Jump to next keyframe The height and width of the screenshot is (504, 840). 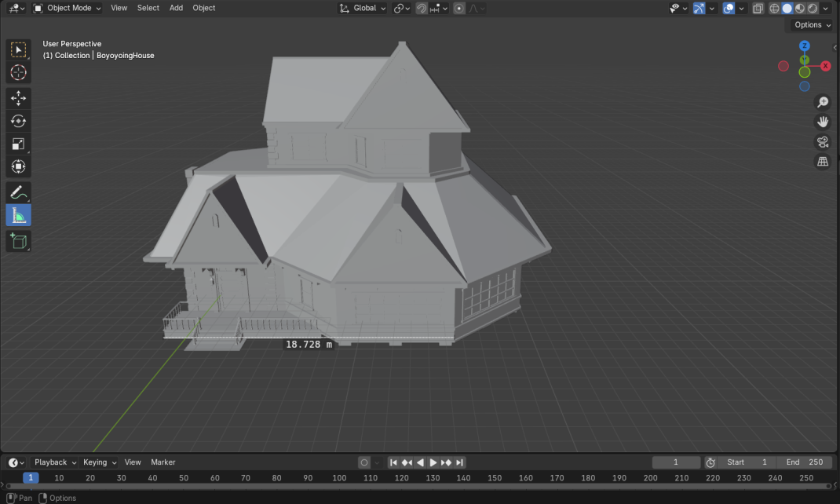446,462
